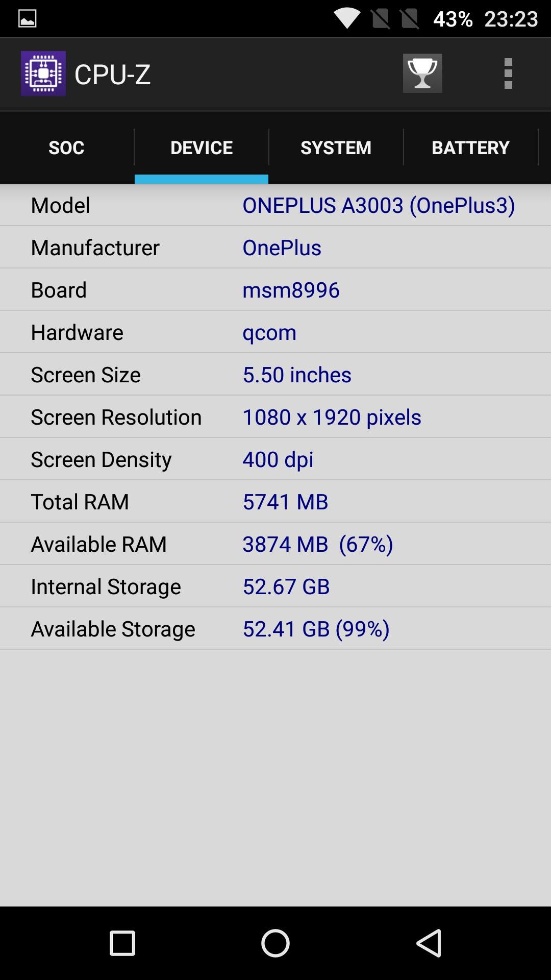This screenshot has width=551, height=980.
Task: Open the trophy benchmark icon
Action: click(x=422, y=73)
